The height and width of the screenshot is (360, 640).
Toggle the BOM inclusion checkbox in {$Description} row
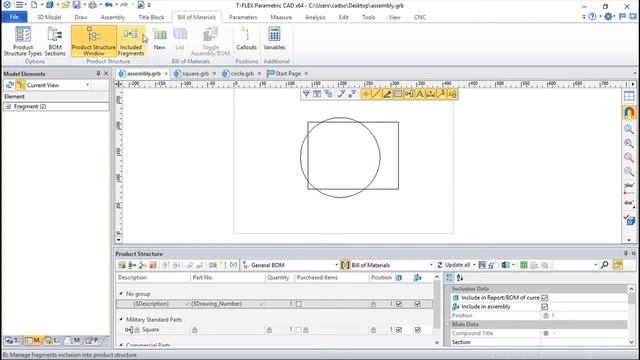click(x=399, y=304)
